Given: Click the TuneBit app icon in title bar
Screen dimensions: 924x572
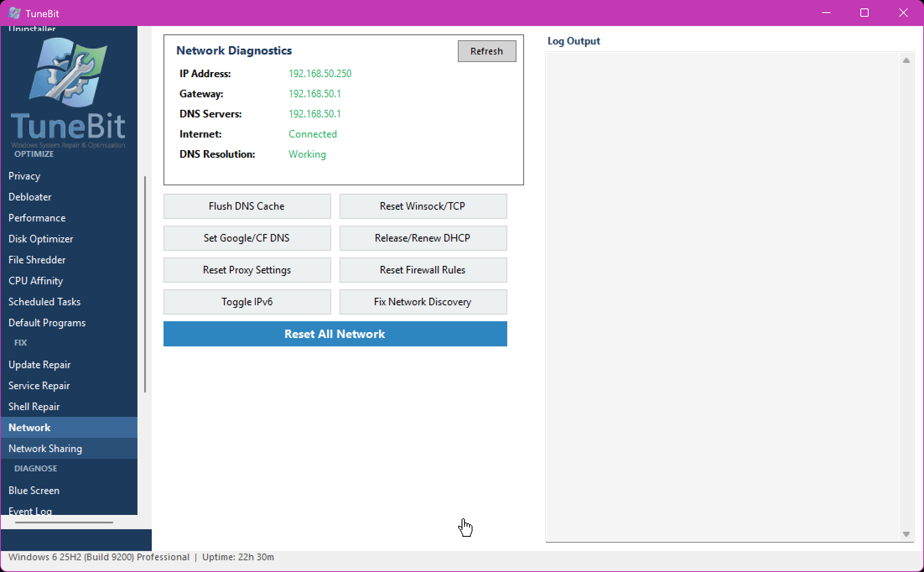Looking at the screenshot, I should click(x=14, y=13).
